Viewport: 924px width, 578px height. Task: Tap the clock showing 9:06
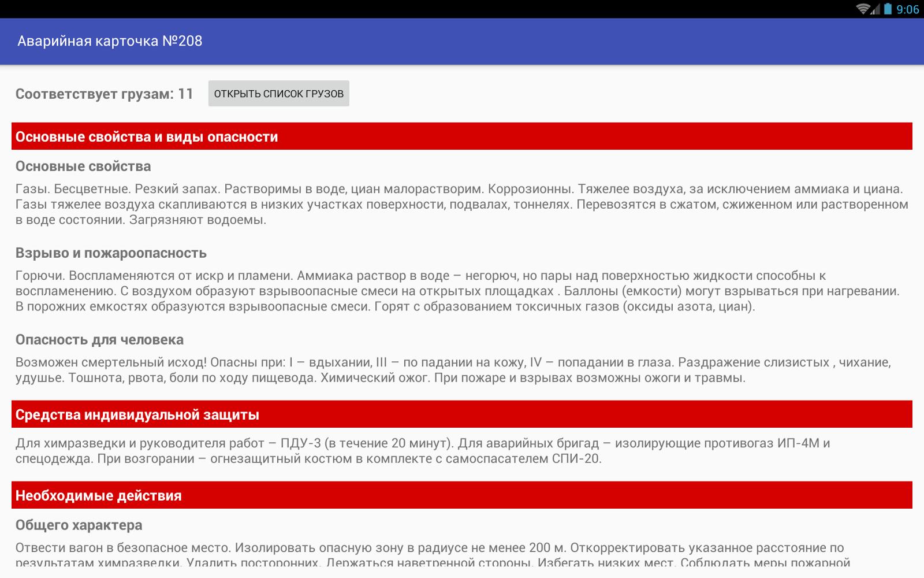(908, 9)
